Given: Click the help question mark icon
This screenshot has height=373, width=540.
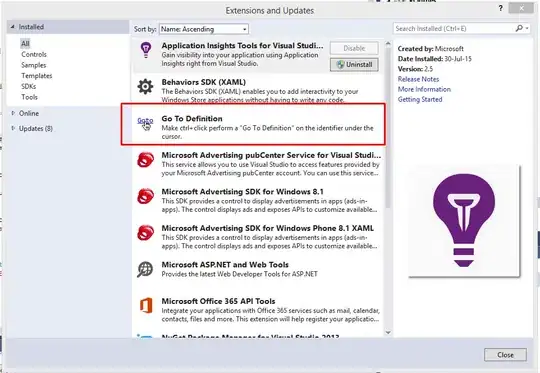Looking at the screenshot, I should coord(500,8).
